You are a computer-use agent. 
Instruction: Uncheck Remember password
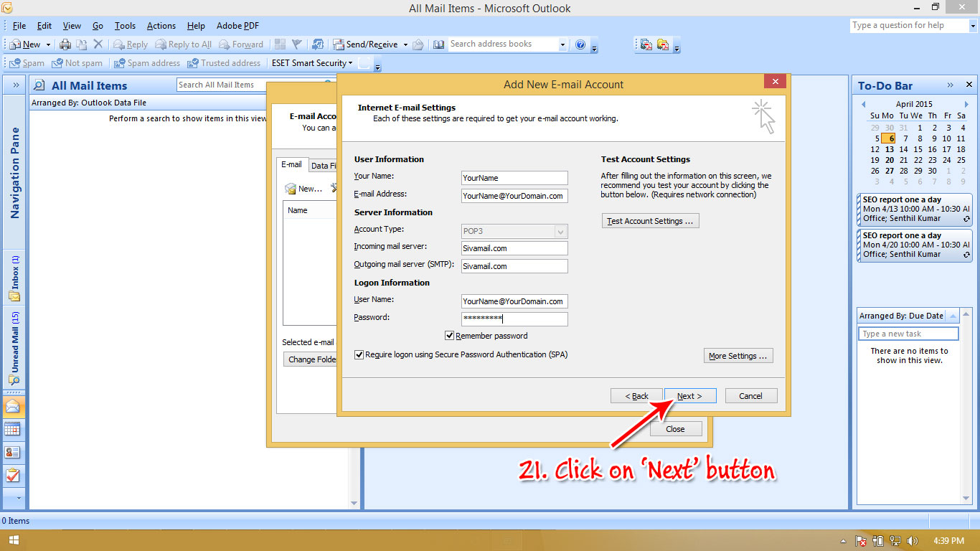[450, 335]
